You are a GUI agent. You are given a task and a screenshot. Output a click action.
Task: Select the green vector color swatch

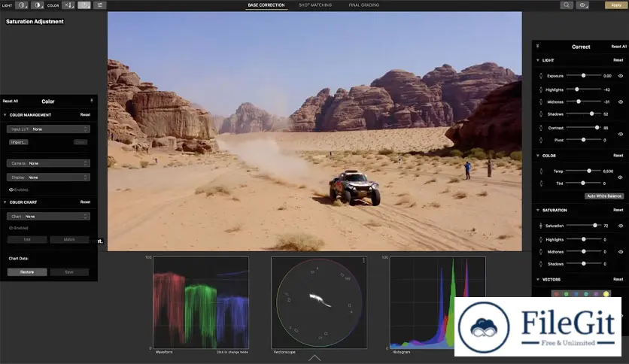coord(566,294)
